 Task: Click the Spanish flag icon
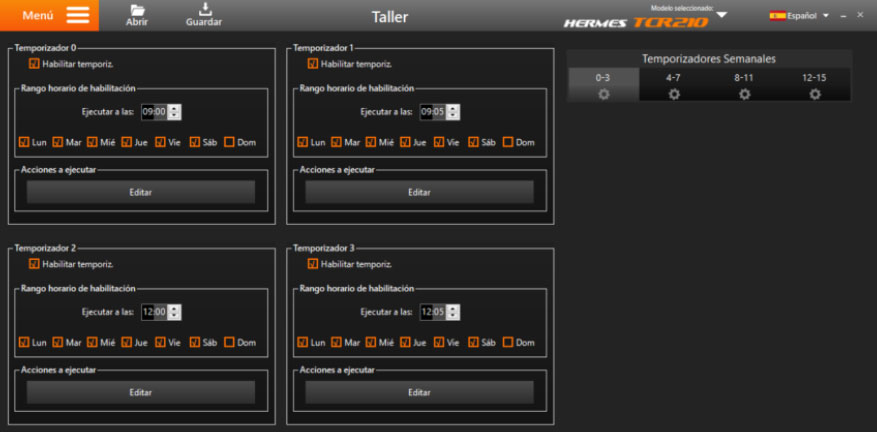[x=777, y=16]
